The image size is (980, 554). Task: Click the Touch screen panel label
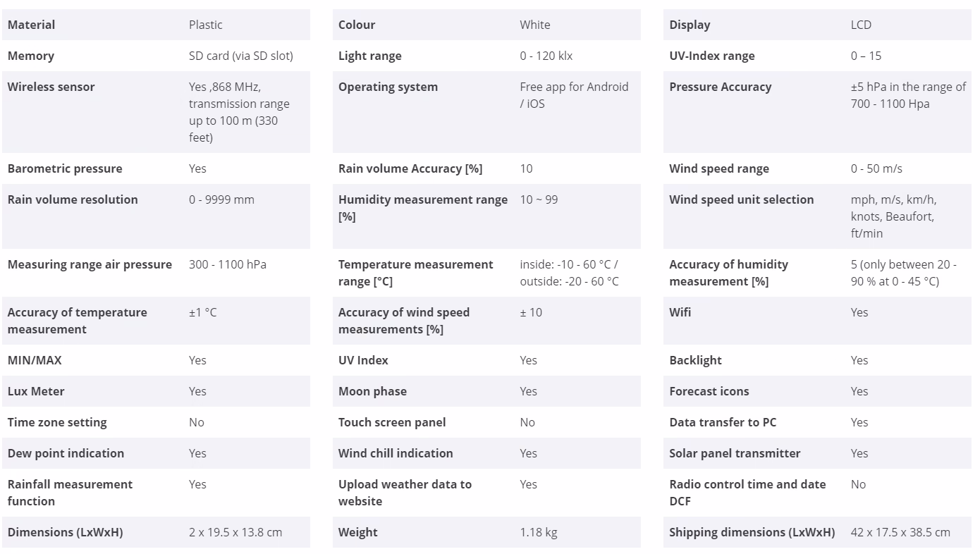point(392,422)
